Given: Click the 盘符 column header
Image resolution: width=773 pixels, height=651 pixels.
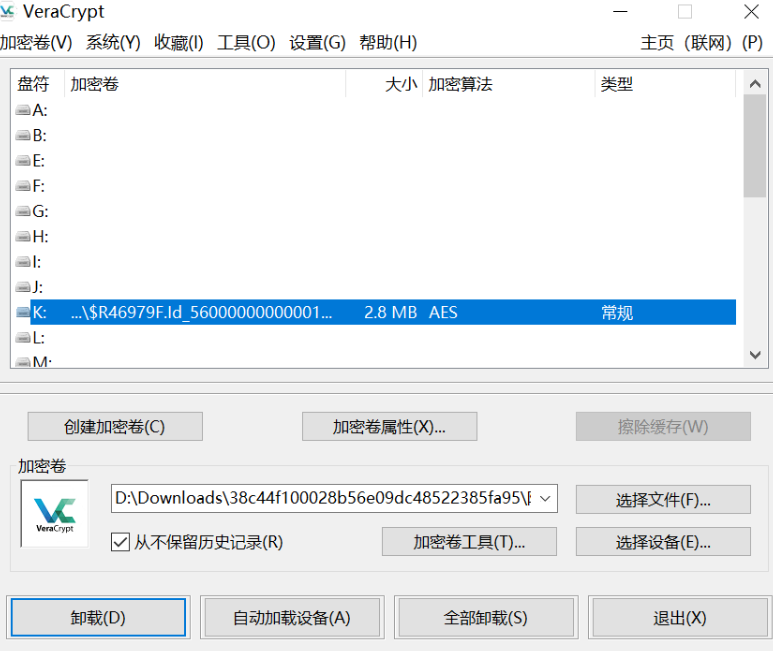Looking at the screenshot, I should (x=37, y=84).
